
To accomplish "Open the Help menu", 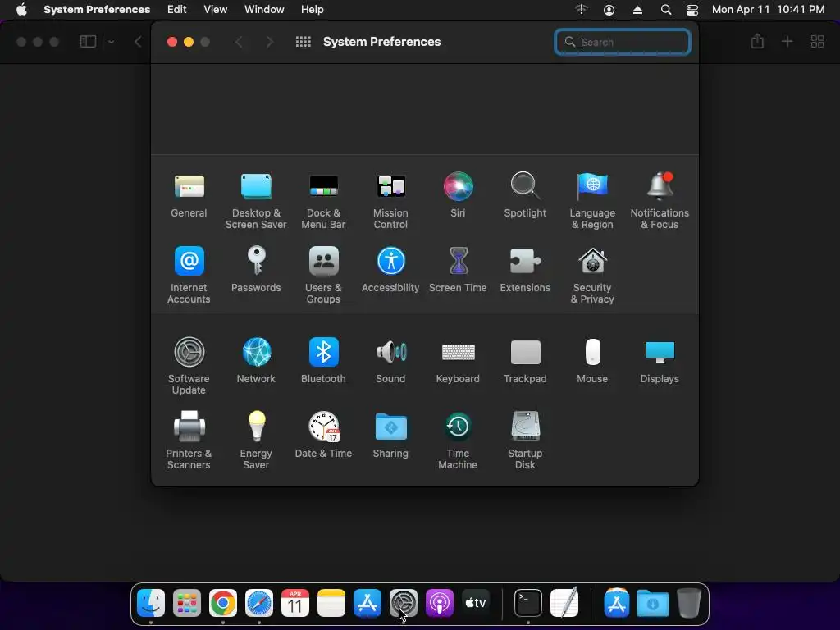I will pos(313,10).
